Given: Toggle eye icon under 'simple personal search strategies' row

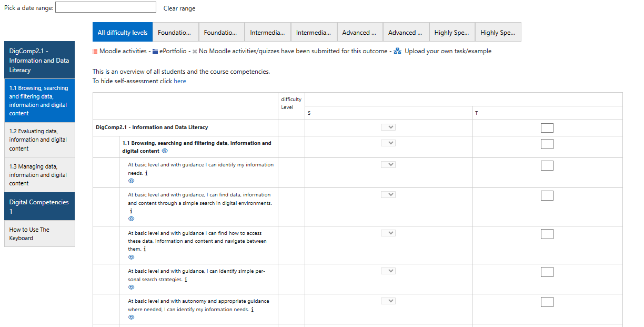Looking at the screenshot, I should (132, 287).
